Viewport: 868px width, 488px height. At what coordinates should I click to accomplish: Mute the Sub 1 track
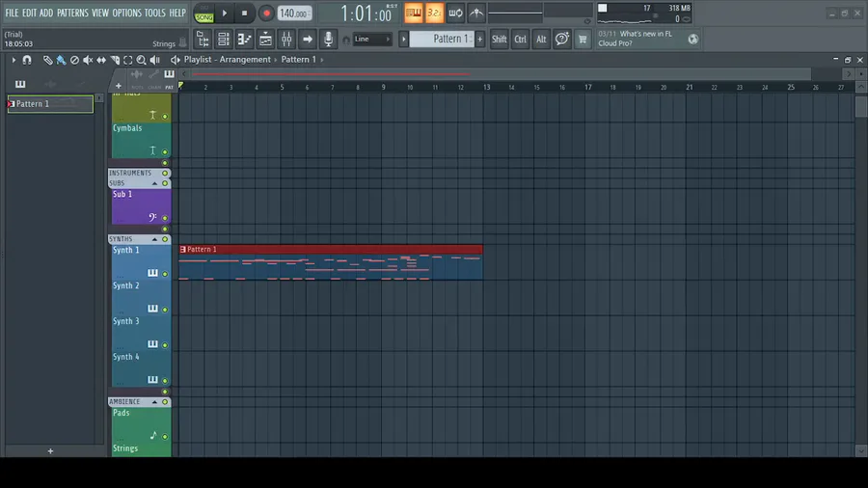tap(165, 218)
